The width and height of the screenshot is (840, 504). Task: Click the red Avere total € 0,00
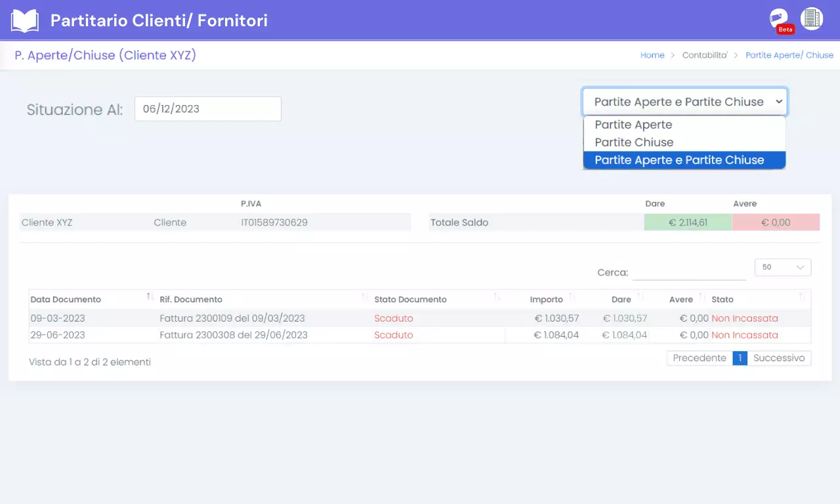(x=776, y=222)
